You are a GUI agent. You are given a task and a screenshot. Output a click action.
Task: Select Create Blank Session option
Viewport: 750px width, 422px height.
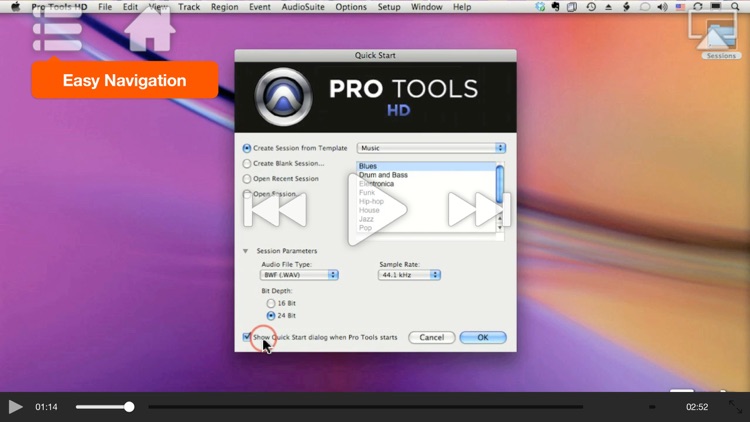(247, 164)
